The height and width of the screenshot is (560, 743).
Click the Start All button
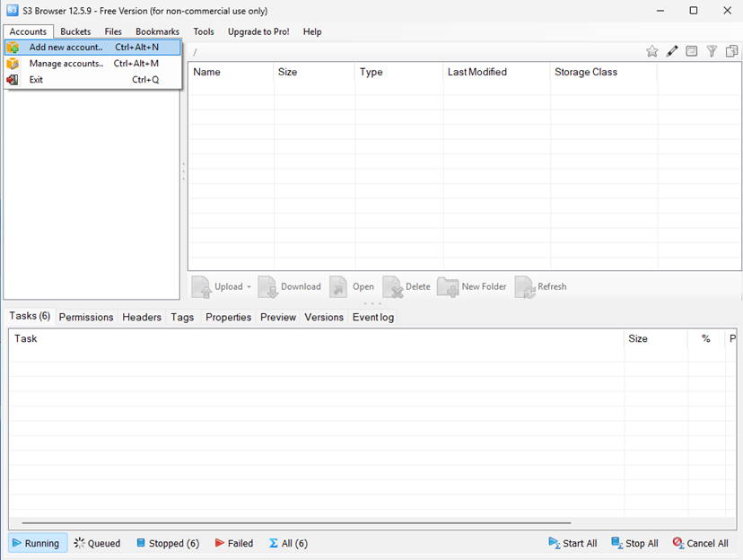(573, 543)
